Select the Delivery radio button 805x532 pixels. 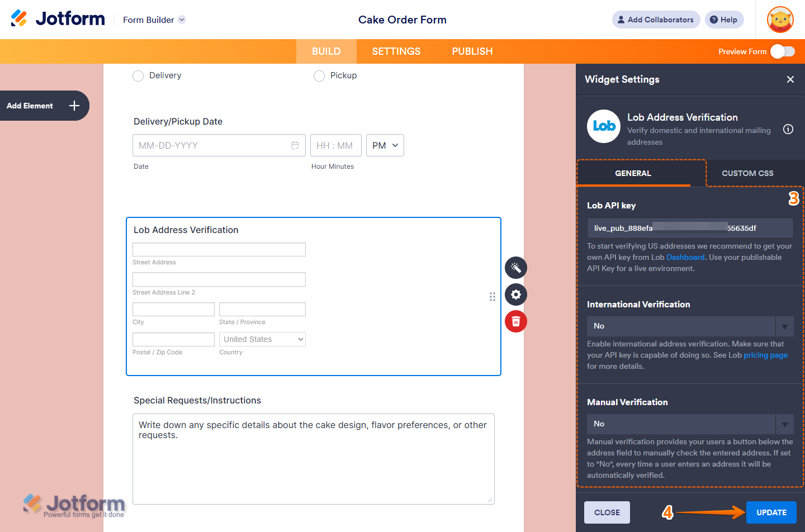coord(138,75)
